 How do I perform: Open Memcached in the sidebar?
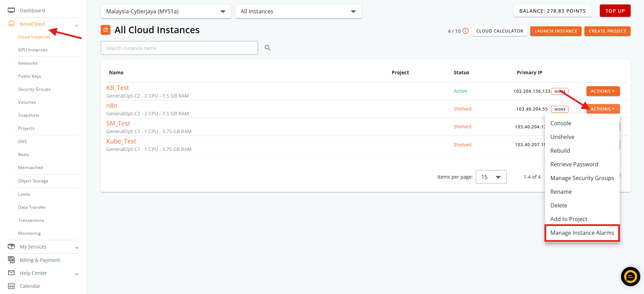click(x=31, y=168)
